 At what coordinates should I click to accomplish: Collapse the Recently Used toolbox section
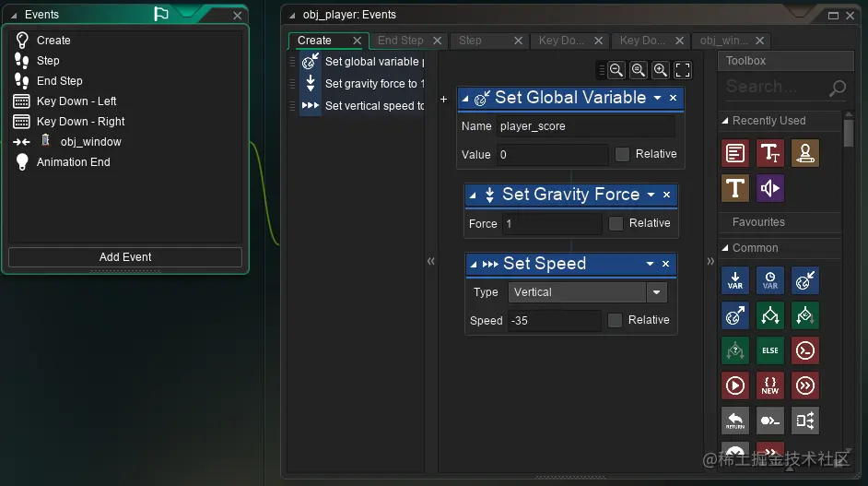[x=724, y=121]
